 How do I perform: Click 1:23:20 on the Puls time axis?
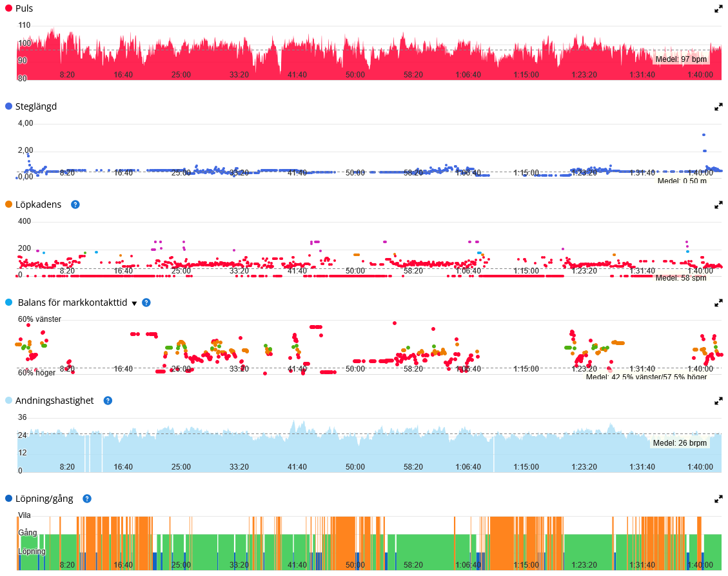(x=584, y=75)
